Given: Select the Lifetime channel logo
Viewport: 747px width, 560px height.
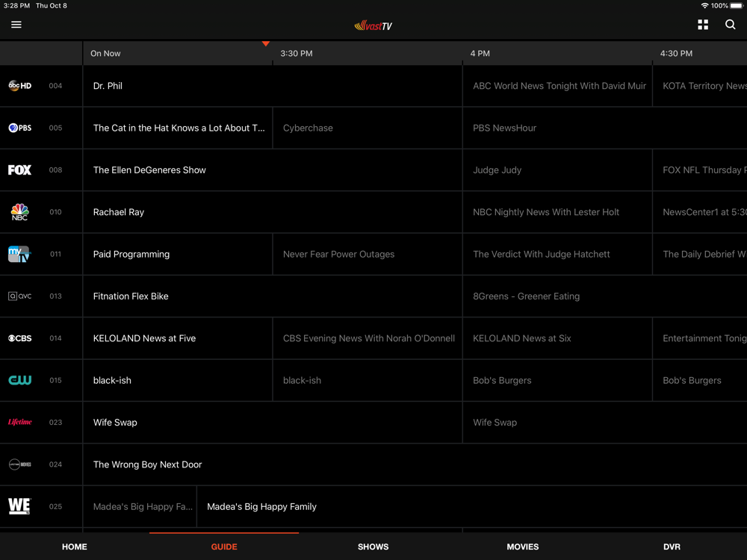Looking at the screenshot, I should click(20, 422).
